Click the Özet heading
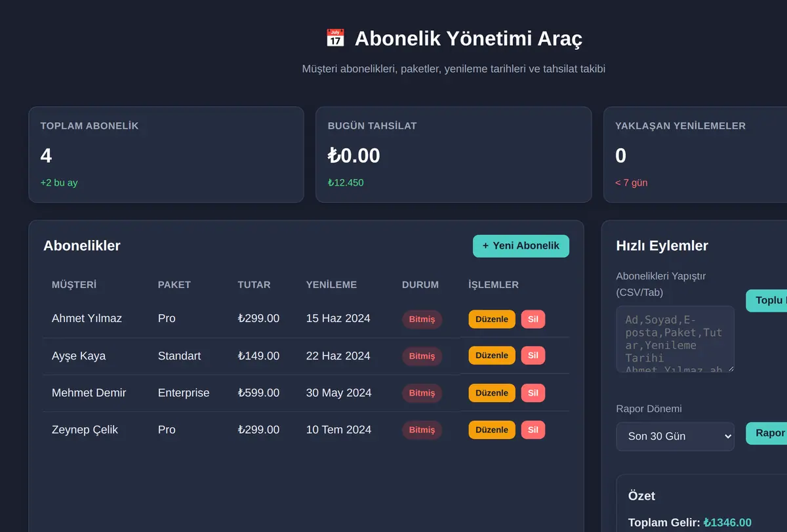Screen dimensions: 787x532 point(641,496)
